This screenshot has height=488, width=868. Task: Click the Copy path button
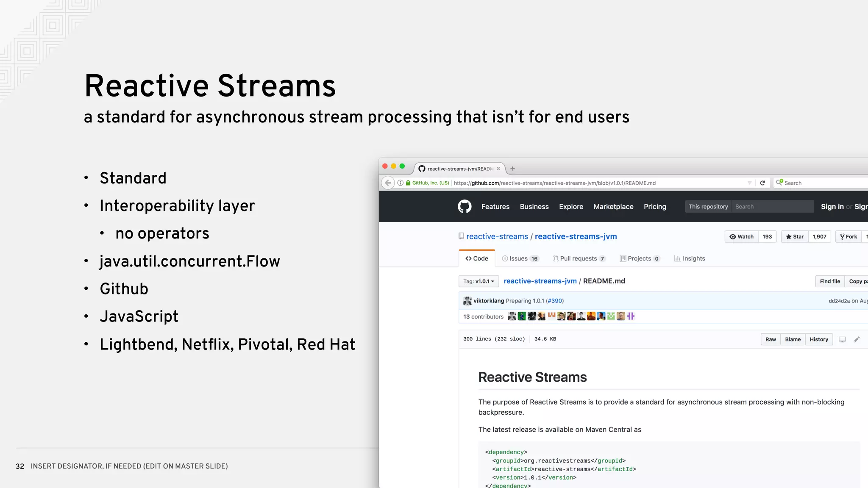click(x=857, y=281)
